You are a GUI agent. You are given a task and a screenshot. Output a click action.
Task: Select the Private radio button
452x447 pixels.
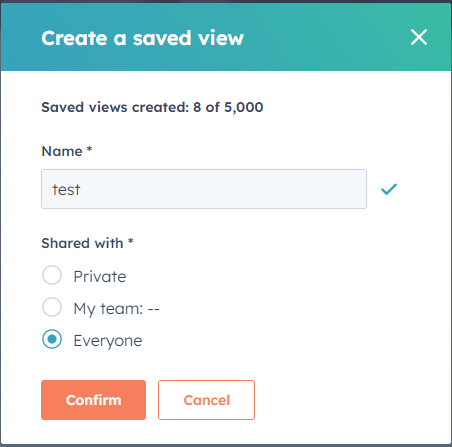[x=52, y=275]
